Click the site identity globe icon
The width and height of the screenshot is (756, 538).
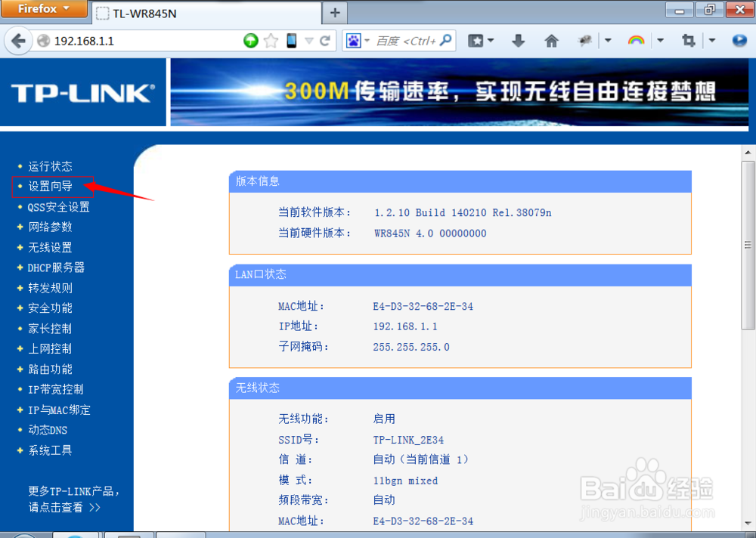[43, 41]
